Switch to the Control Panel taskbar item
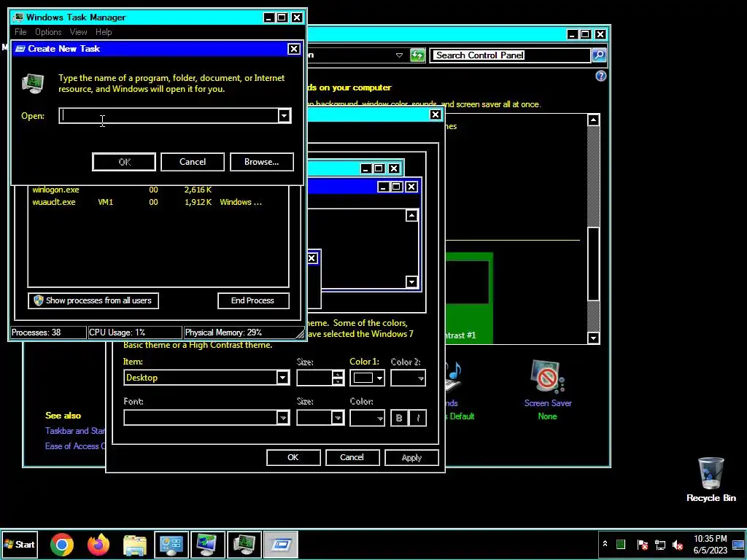 [171, 544]
